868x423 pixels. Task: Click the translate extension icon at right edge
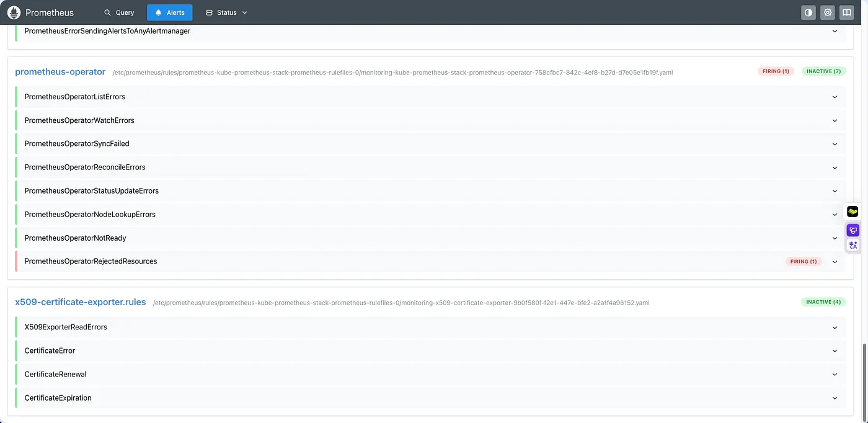(x=852, y=246)
